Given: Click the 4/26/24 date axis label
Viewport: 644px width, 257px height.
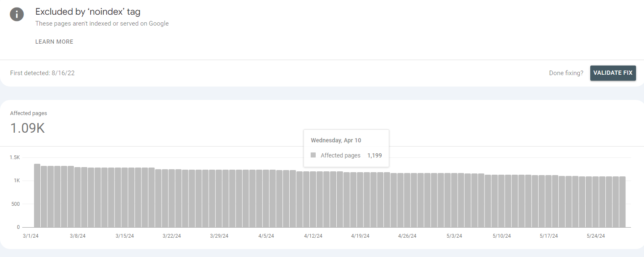Looking at the screenshot, I should (x=407, y=236).
